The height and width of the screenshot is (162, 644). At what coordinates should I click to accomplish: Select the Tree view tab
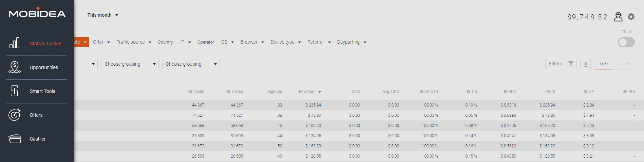(x=604, y=64)
